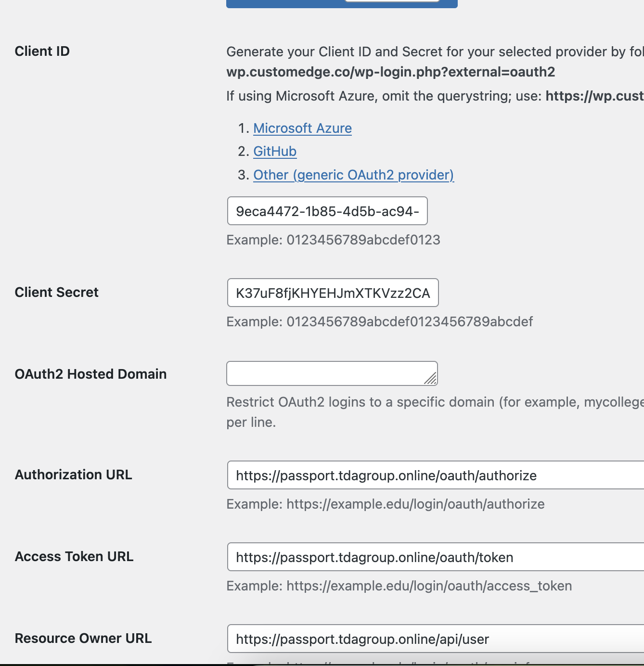Click the example text below Client Secret

click(x=379, y=322)
